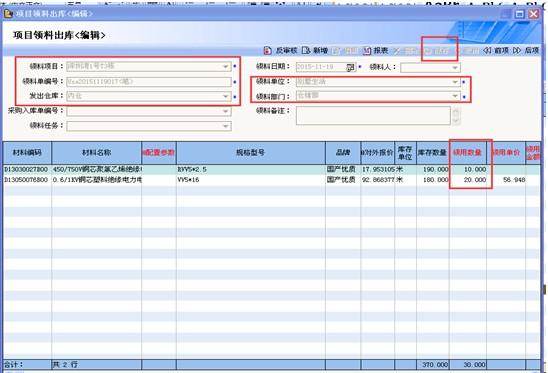Click the 领用单价 column header
548x373 pixels.
(x=506, y=153)
